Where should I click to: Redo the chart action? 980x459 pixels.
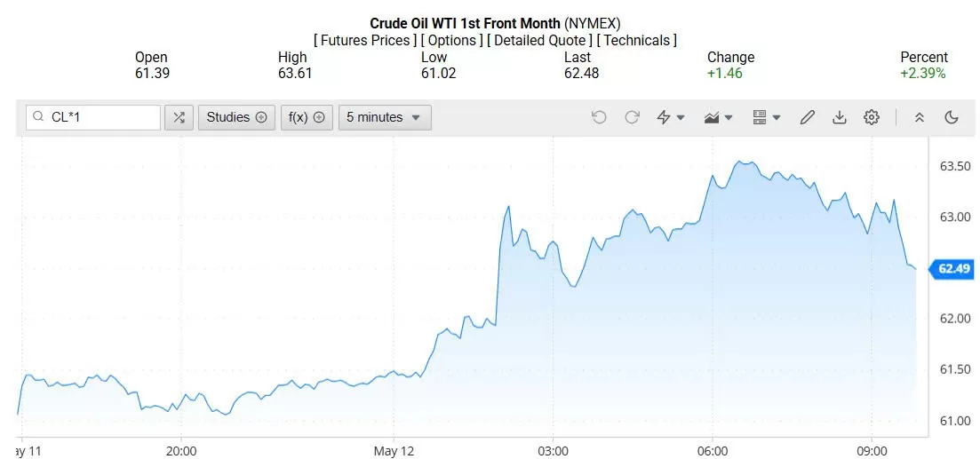[632, 117]
